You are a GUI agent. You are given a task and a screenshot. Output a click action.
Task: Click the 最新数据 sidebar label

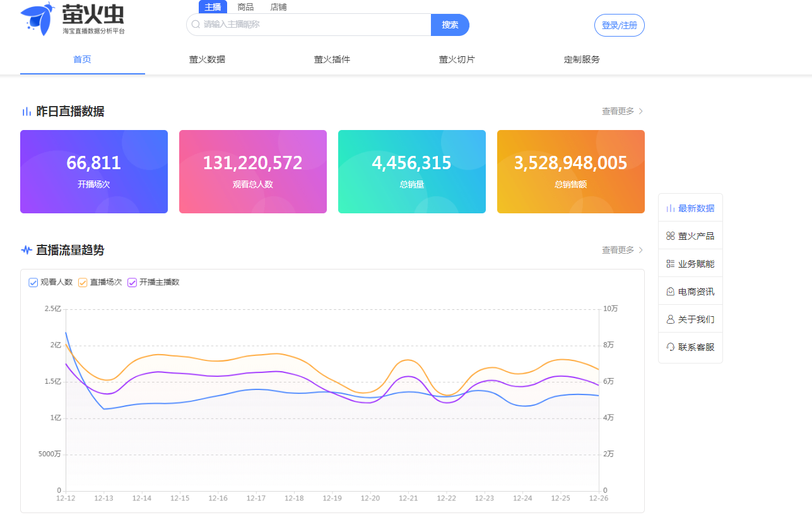pyautogui.click(x=697, y=208)
